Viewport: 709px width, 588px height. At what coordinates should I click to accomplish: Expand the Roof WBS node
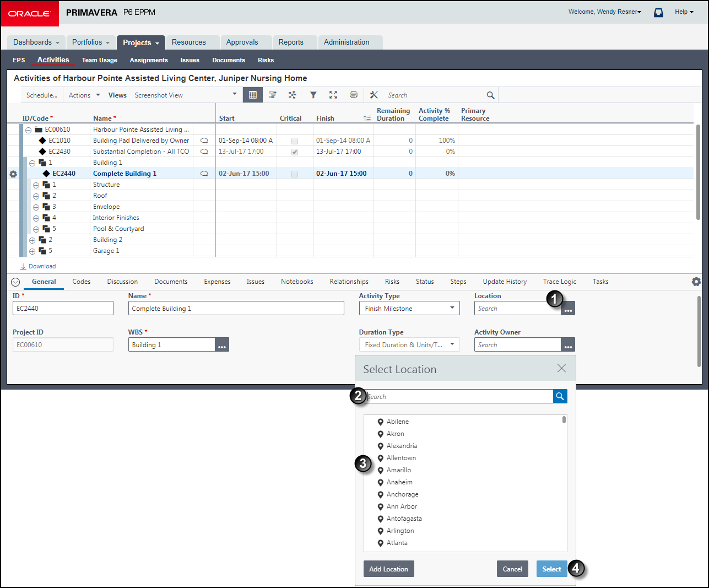pyautogui.click(x=36, y=196)
